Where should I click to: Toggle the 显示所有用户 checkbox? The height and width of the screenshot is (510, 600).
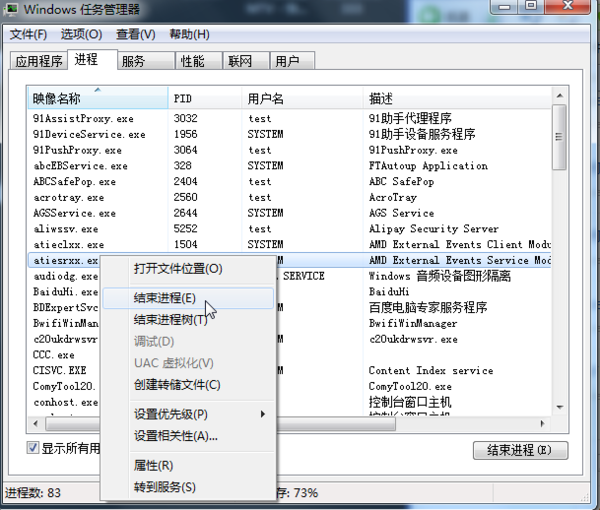click(x=33, y=448)
